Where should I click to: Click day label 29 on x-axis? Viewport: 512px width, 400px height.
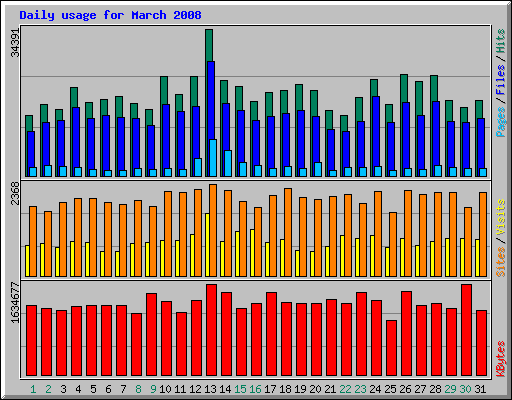[450, 389]
